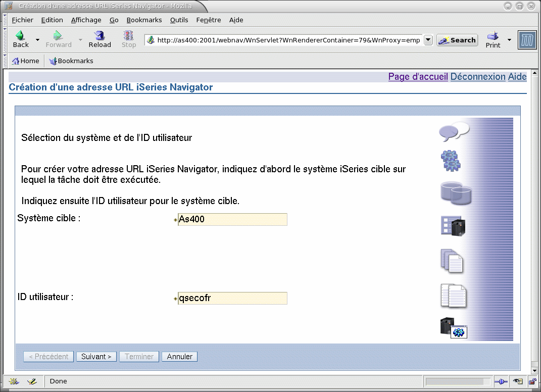
Task: Click the Mozilla throbber logo
Action: pos(527,40)
